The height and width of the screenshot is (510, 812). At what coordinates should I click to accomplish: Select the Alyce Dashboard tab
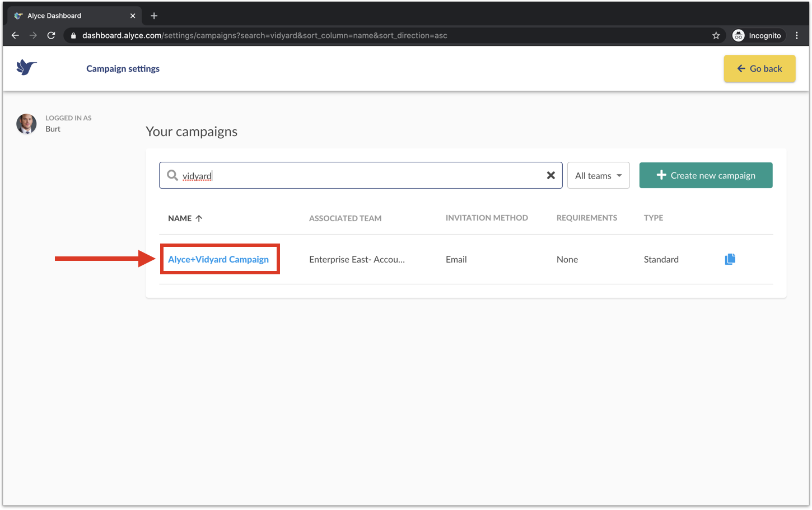coord(74,16)
